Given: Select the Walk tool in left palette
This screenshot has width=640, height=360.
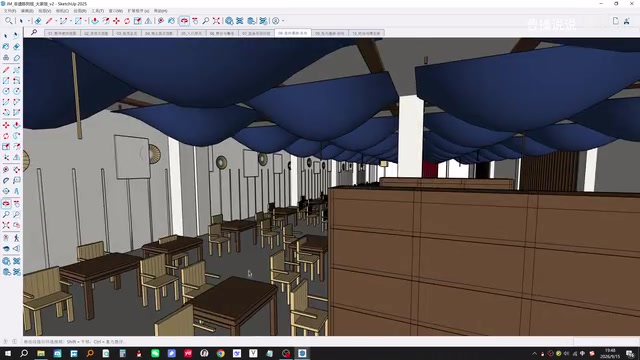Looking at the screenshot, I should coord(16,238).
